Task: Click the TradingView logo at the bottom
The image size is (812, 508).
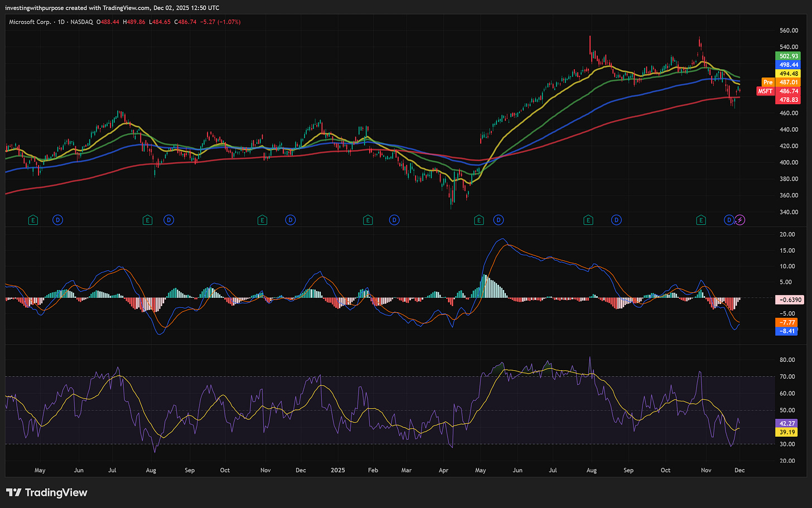Action: 47,492
